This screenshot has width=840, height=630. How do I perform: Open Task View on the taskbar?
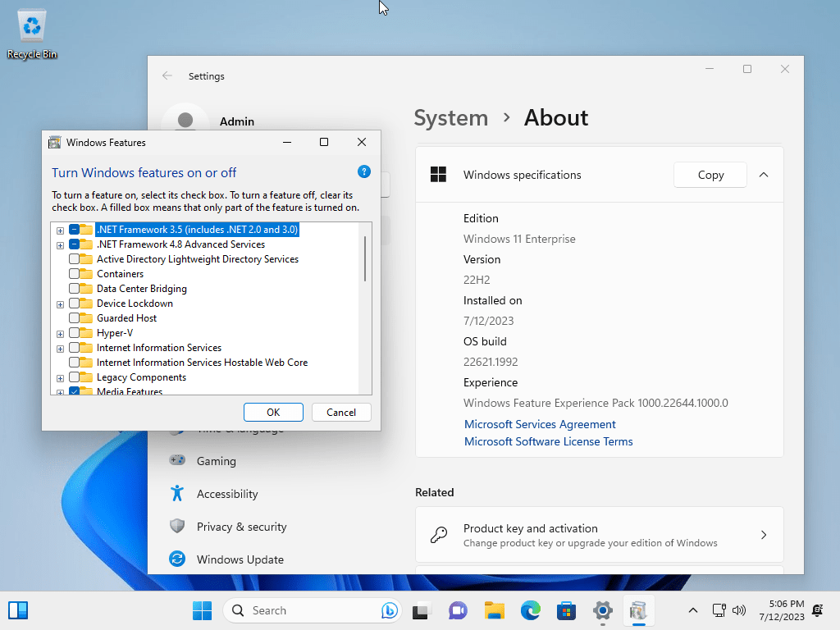[422, 610]
